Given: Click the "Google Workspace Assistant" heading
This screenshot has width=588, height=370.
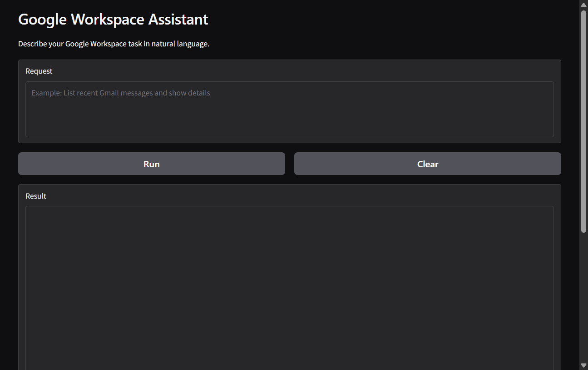Looking at the screenshot, I should tap(113, 20).
